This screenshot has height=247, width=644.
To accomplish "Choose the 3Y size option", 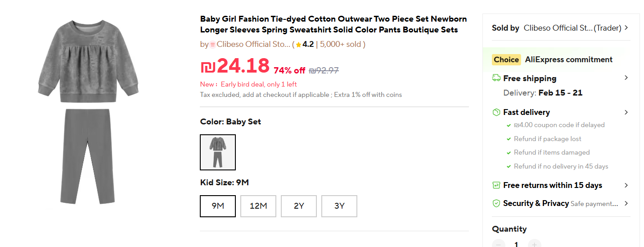I will click(339, 206).
